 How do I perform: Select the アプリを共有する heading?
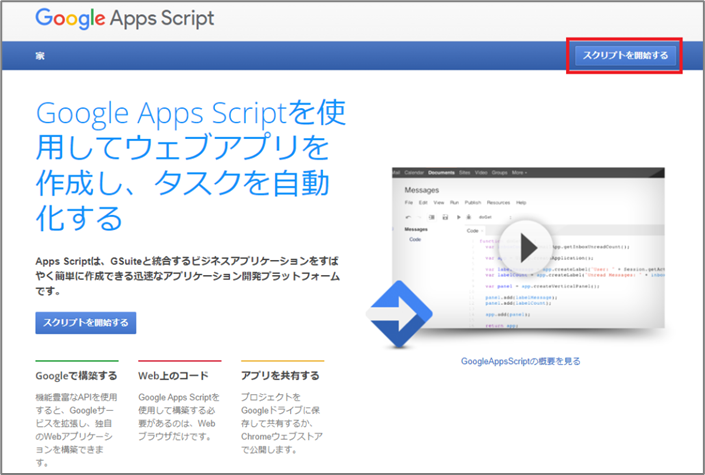280,376
